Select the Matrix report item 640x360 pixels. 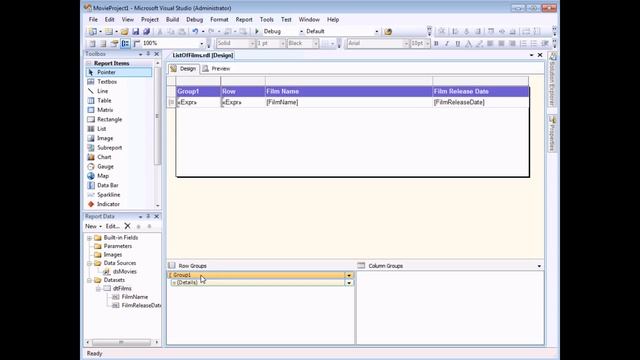click(x=104, y=110)
